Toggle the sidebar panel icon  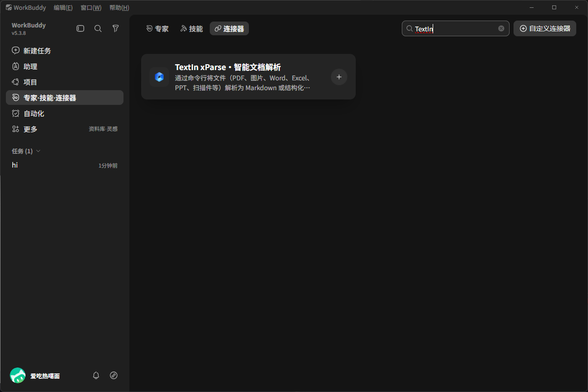[80, 29]
